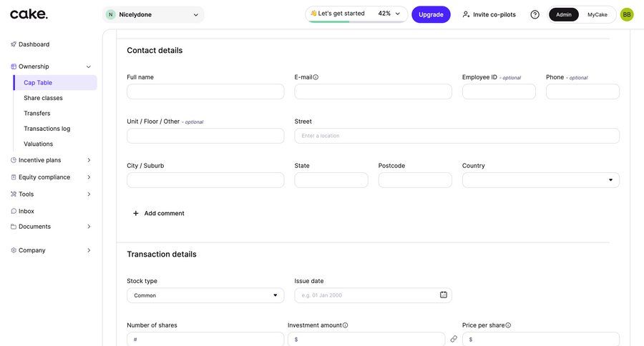Image resolution: width=644 pixels, height=346 pixels.
Task: Click the E-mail info icon
Action: [x=316, y=77]
